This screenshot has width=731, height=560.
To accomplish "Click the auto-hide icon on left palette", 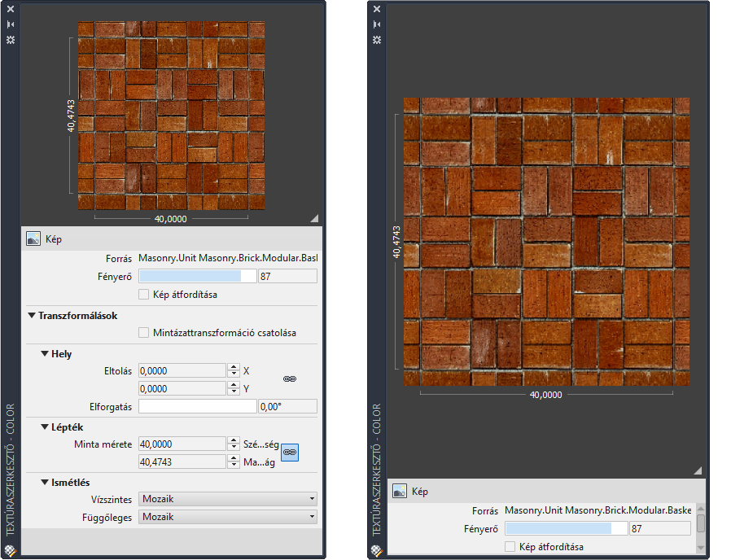I will coord(11,24).
